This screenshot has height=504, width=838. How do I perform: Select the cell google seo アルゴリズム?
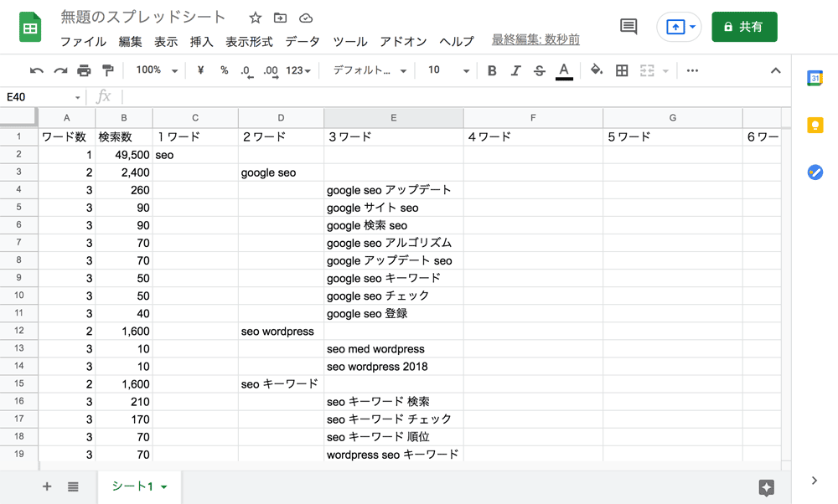tap(393, 243)
